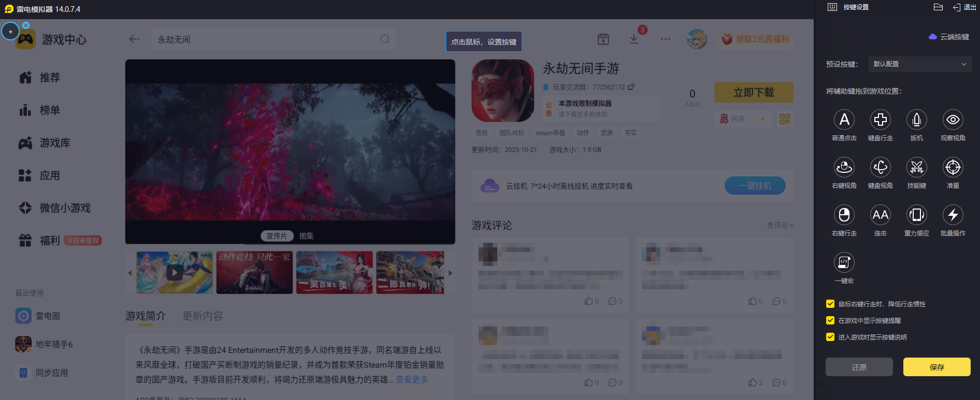980x400 pixels.
Task: Open recent app 地牢猎手6
Action: (44, 344)
